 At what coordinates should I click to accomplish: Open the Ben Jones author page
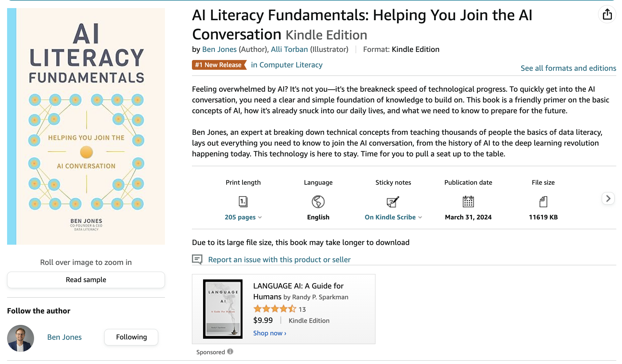tap(219, 49)
